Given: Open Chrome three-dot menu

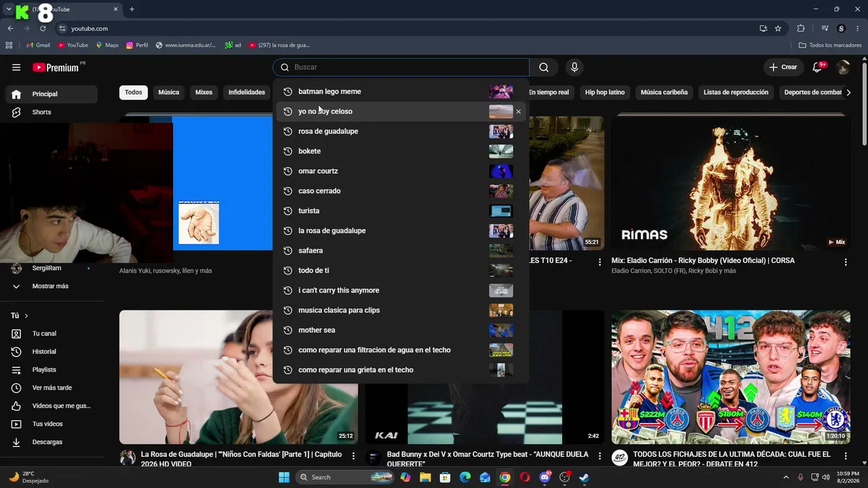Looking at the screenshot, I should pos(858,28).
